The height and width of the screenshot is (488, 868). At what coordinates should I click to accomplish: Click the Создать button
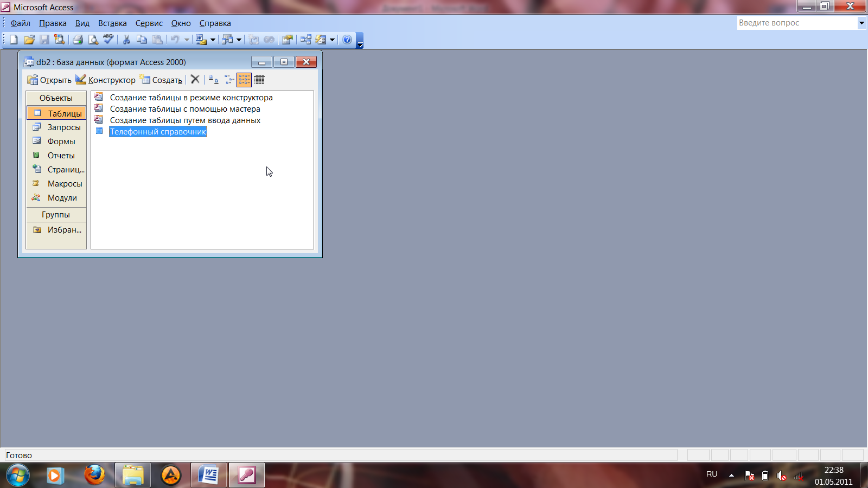coord(161,80)
